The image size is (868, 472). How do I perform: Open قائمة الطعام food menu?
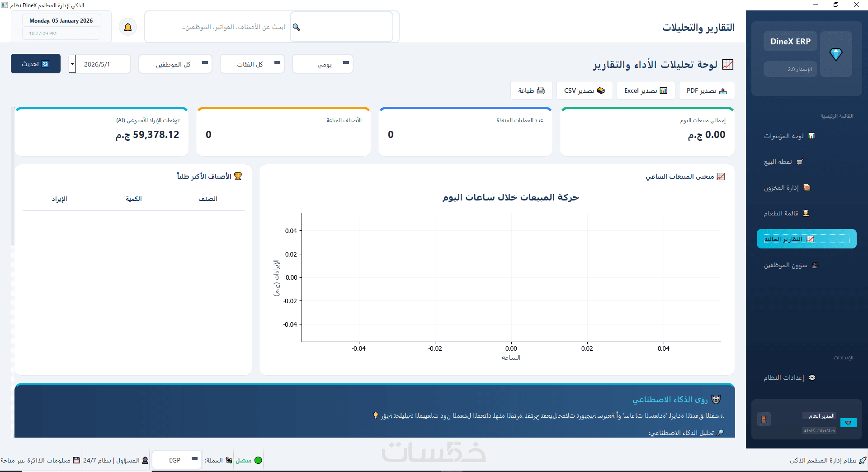pyautogui.click(x=807, y=213)
